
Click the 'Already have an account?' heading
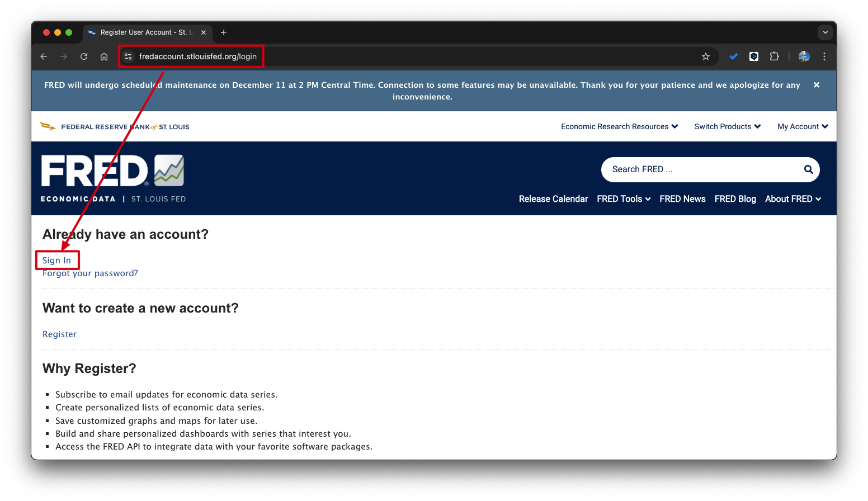pyautogui.click(x=125, y=234)
